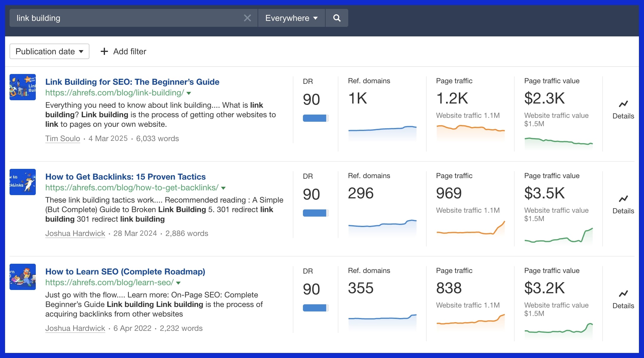Open the Everywhere search scope dropdown
The width and height of the screenshot is (644, 358).
pos(291,18)
